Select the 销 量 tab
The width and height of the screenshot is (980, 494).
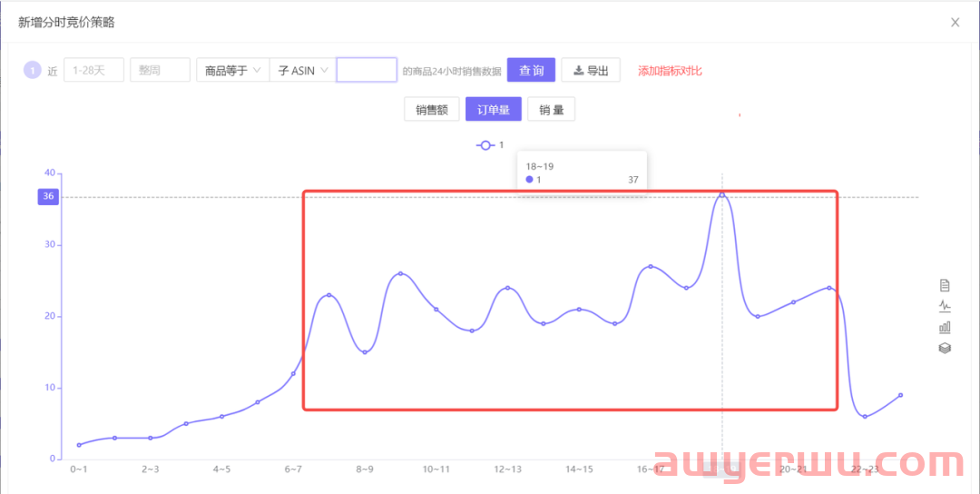(x=552, y=110)
